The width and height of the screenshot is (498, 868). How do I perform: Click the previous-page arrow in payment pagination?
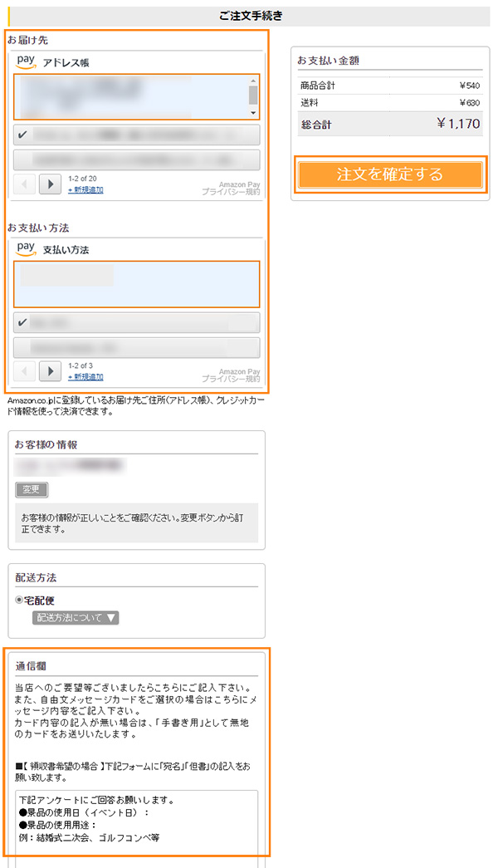point(24,370)
